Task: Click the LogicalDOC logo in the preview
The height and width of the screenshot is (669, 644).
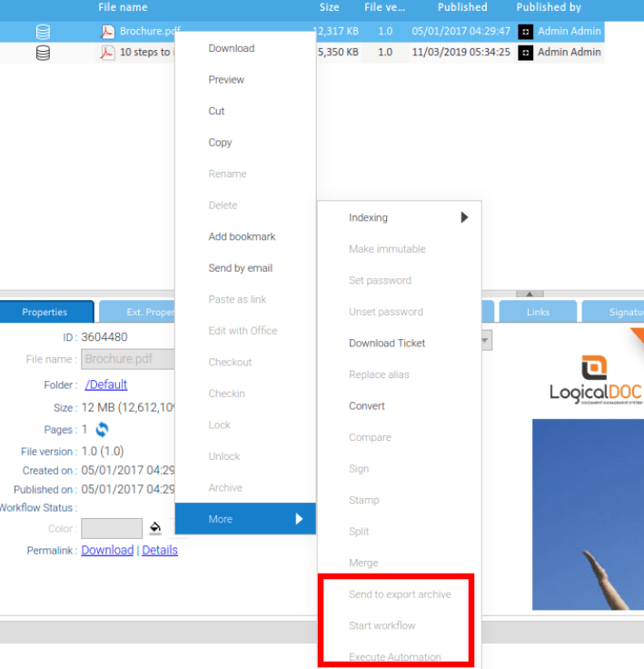Action: 596,380
